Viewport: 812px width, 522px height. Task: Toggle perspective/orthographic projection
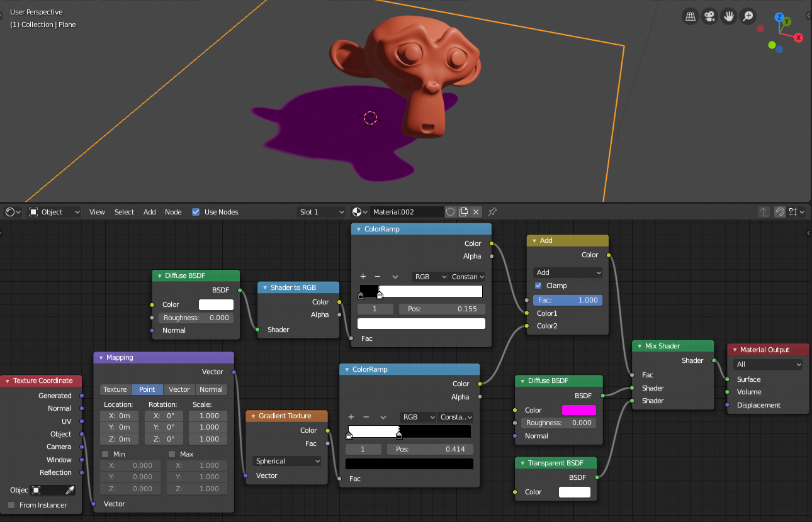[x=690, y=16]
